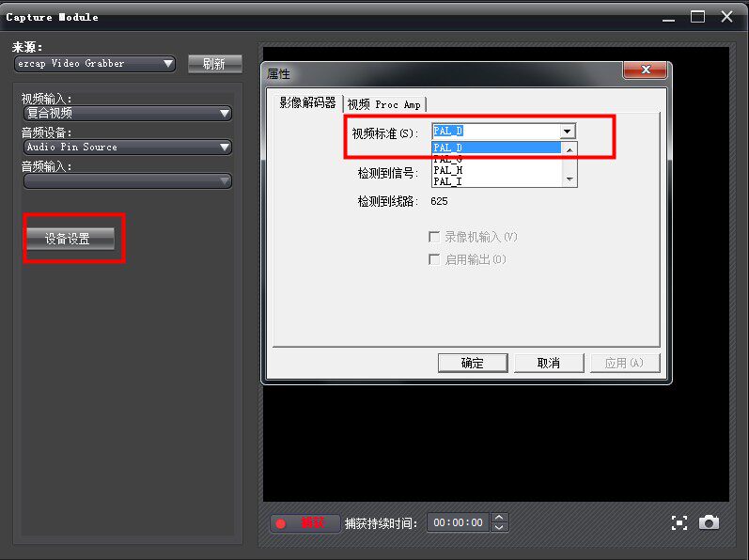Maximize the Capture Module window

click(697, 17)
